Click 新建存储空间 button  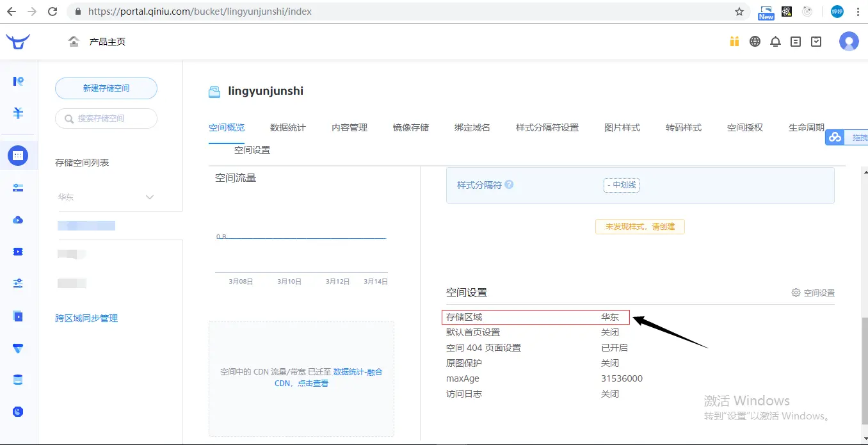[106, 88]
